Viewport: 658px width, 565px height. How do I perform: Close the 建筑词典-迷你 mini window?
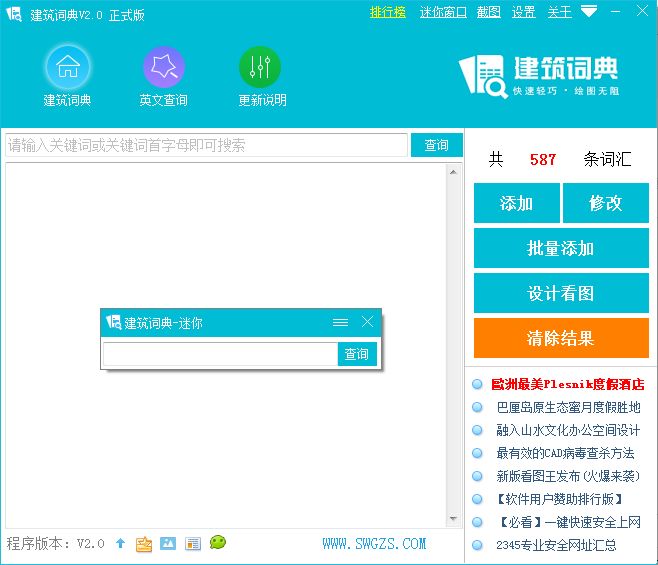click(367, 322)
